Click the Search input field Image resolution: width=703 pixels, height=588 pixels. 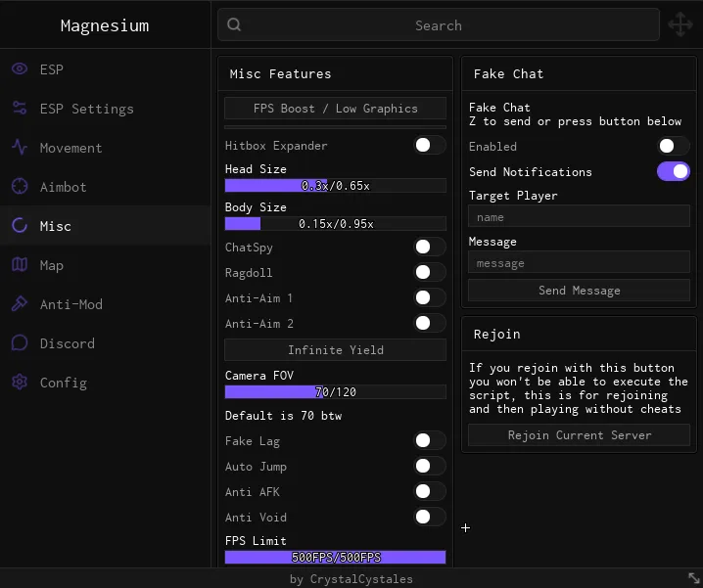(439, 24)
